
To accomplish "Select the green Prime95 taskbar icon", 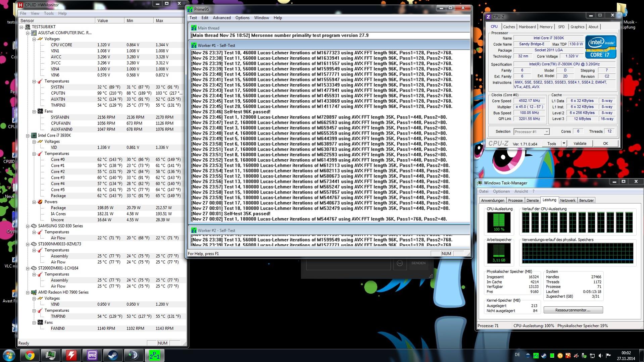I will [154, 355].
